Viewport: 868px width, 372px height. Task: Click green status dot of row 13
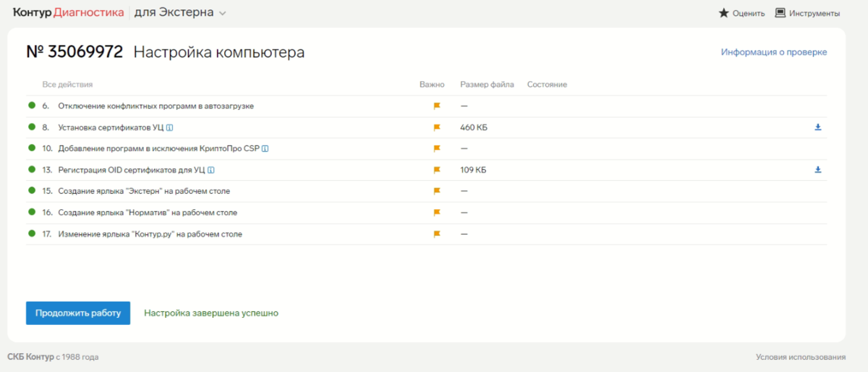(x=32, y=170)
